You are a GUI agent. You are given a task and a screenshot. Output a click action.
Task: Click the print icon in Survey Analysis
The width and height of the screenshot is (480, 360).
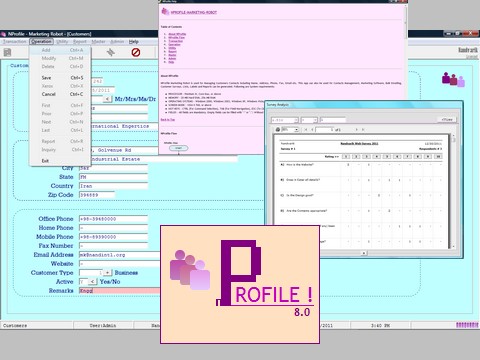[278, 129]
